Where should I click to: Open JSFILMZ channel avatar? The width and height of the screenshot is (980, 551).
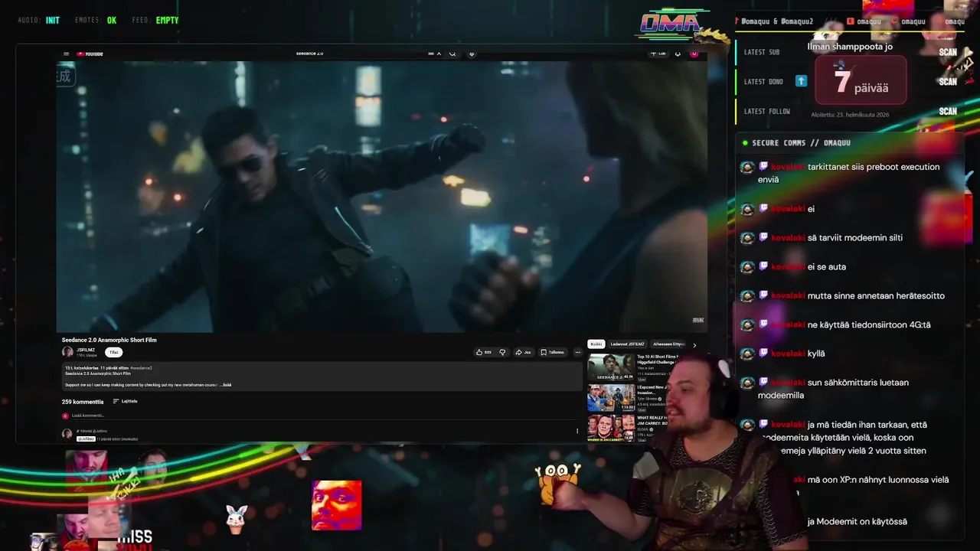[x=67, y=352]
